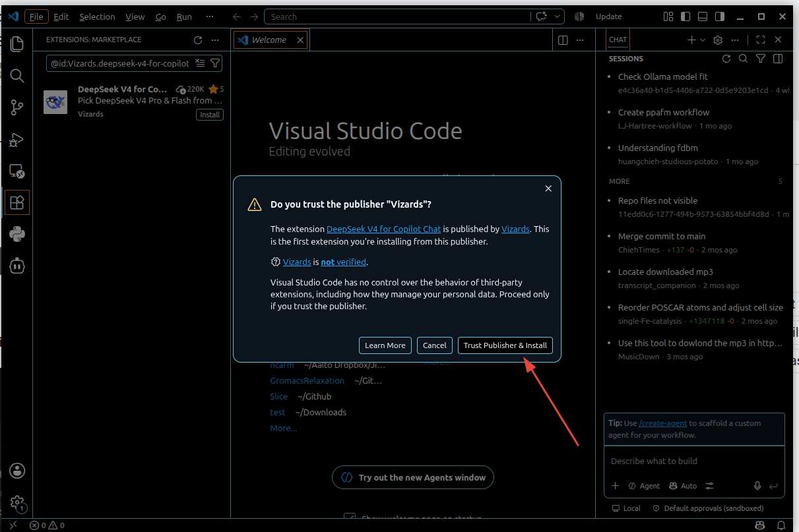
Task: Open the title bar overflow menu ellipsis
Action: (210, 16)
